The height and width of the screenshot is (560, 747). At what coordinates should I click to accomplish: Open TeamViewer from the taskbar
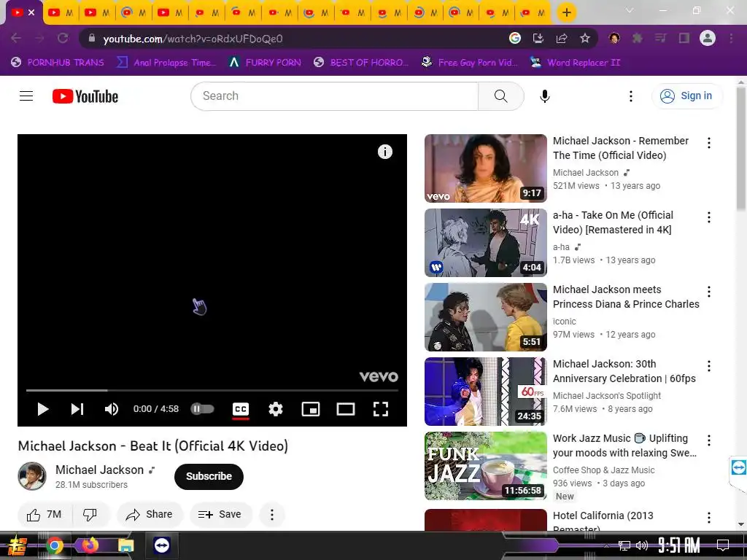(161, 545)
